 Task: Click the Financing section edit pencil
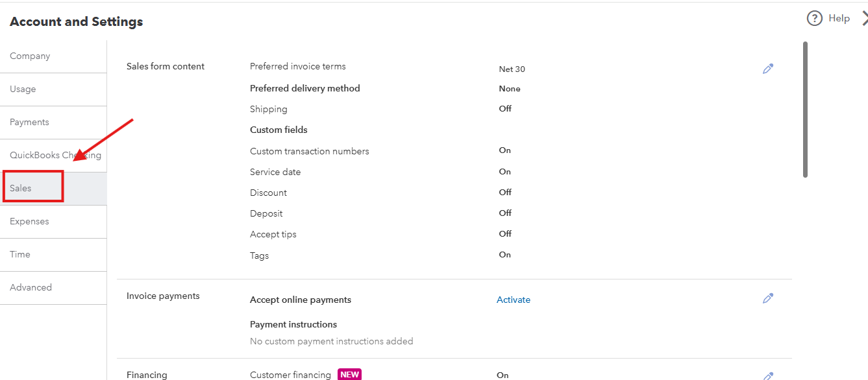point(768,376)
